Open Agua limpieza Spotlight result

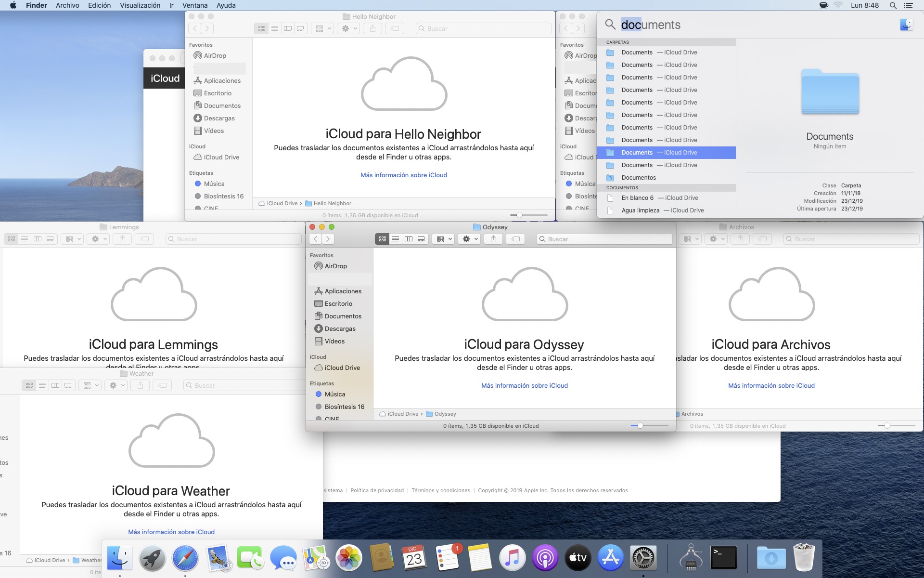click(x=666, y=210)
